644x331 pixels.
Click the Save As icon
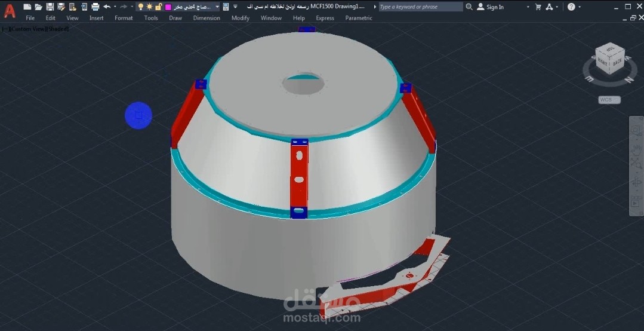point(61,7)
